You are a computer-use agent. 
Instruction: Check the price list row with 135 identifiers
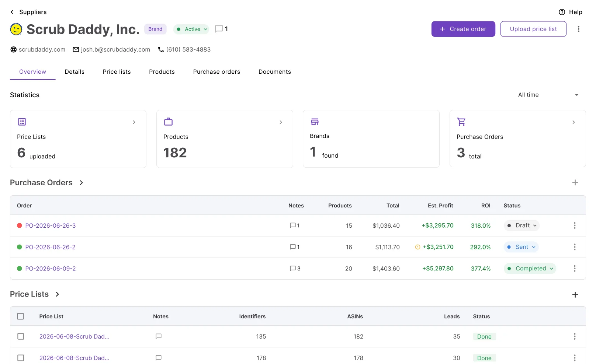[x=21, y=336]
